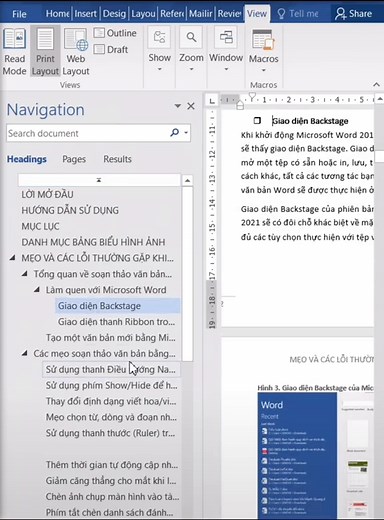This screenshot has height=520, width=384.
Task: Click document scroll-up arrow
Action: (x=379, y=99)
